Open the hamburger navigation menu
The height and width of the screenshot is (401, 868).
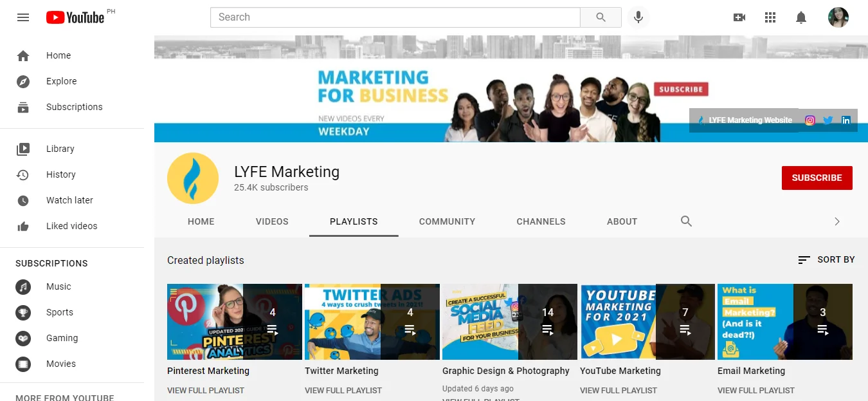coord(23,17)
